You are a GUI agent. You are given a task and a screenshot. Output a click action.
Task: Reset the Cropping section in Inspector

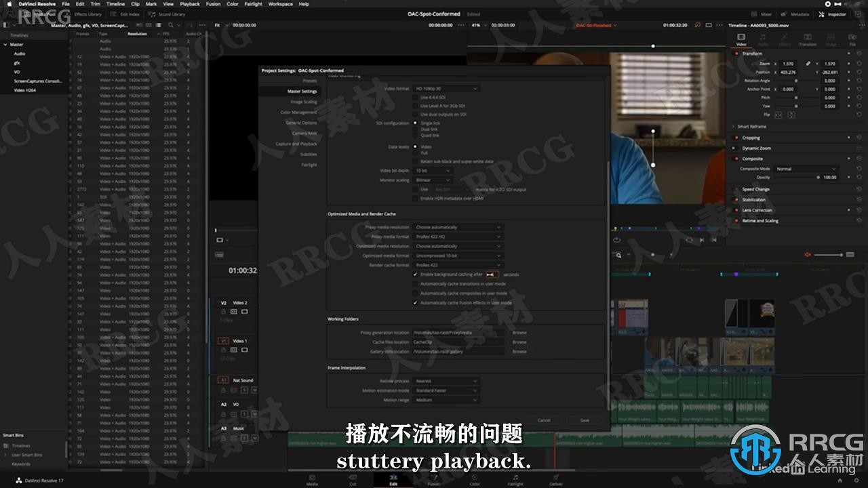[x=859, y=138]
